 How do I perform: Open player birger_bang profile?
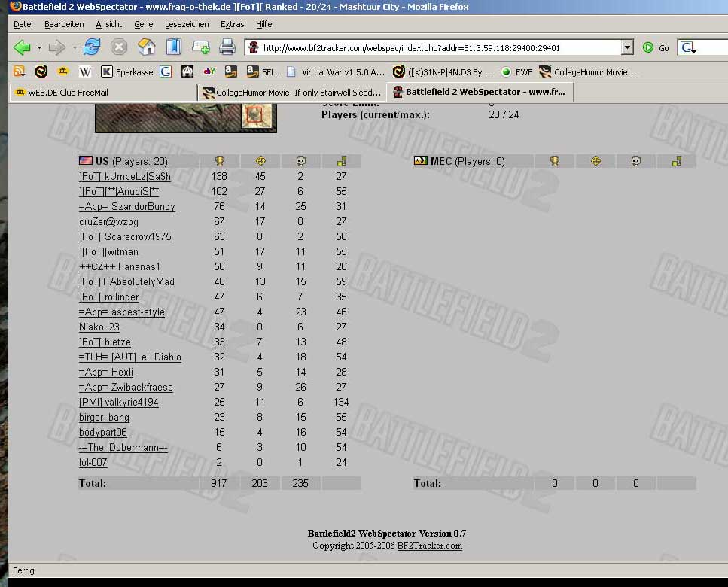104,417
